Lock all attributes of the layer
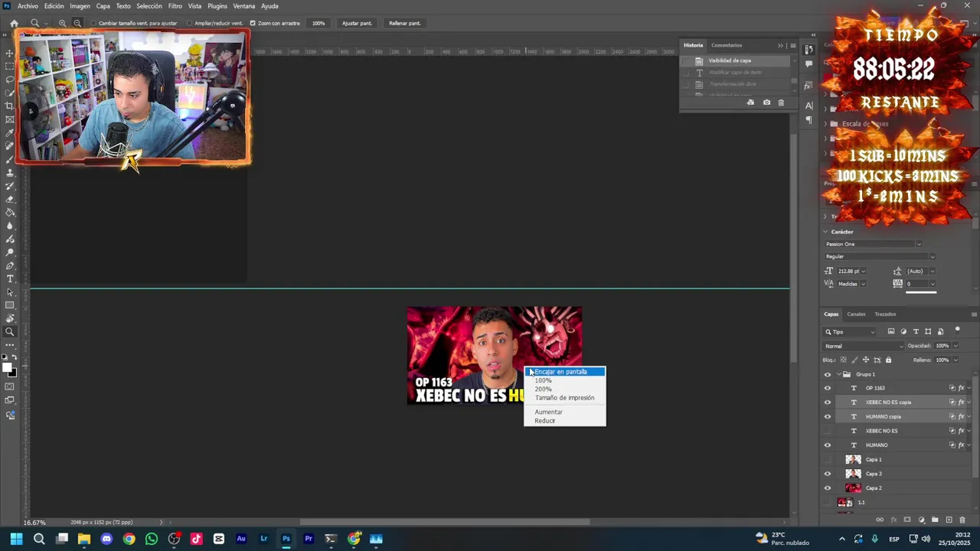The image size is (980, 551). tap(888, 360)
